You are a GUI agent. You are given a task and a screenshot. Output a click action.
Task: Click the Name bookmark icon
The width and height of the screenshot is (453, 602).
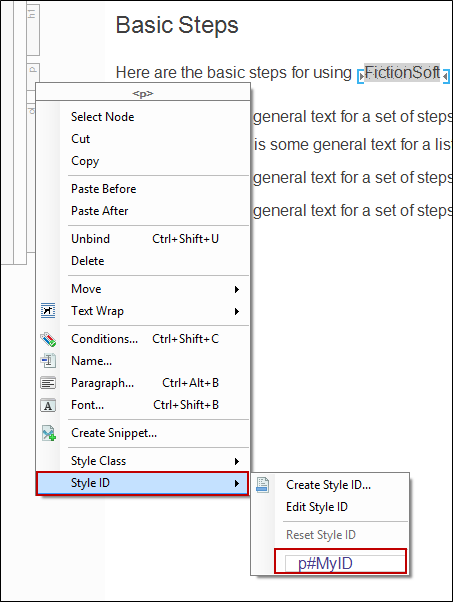point(48,361)
